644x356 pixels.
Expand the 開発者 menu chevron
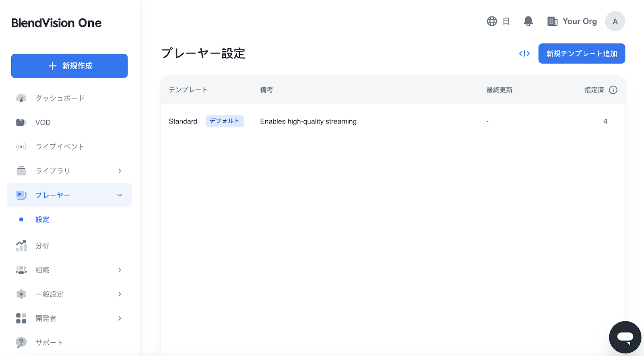120,318
